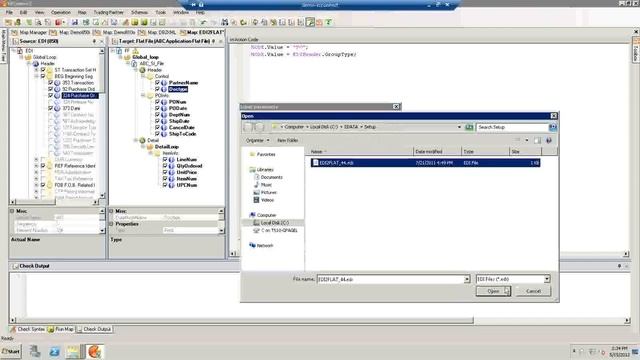Click the Open button in the dialog

coord(493,291)
